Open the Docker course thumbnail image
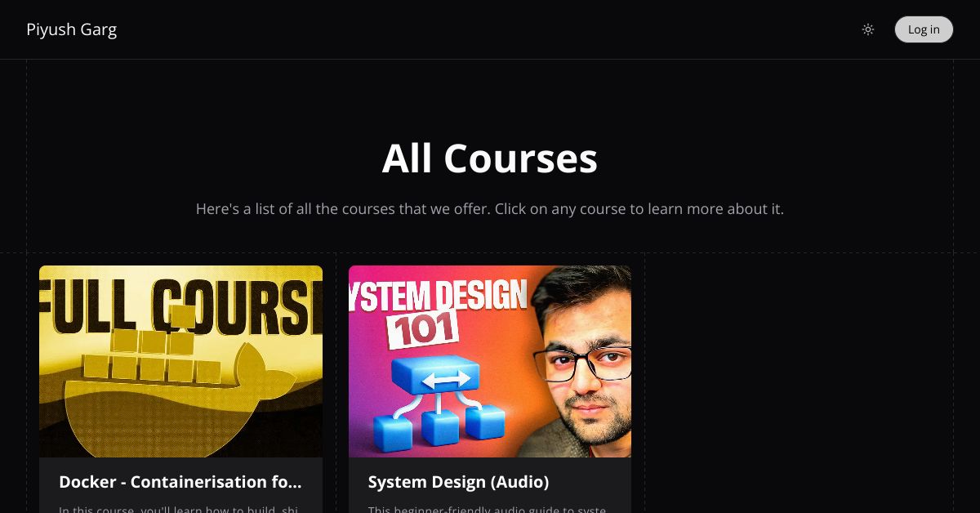Viewport: 980px width, 513px height. click(180, 361)
